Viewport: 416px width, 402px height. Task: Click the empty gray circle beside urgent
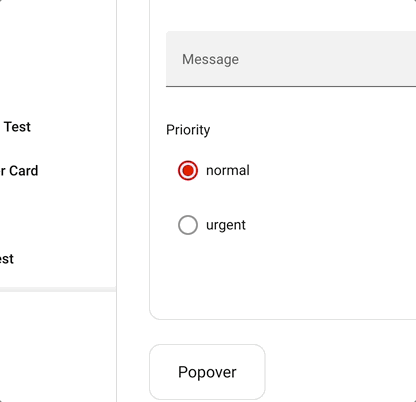pos(188,225)
